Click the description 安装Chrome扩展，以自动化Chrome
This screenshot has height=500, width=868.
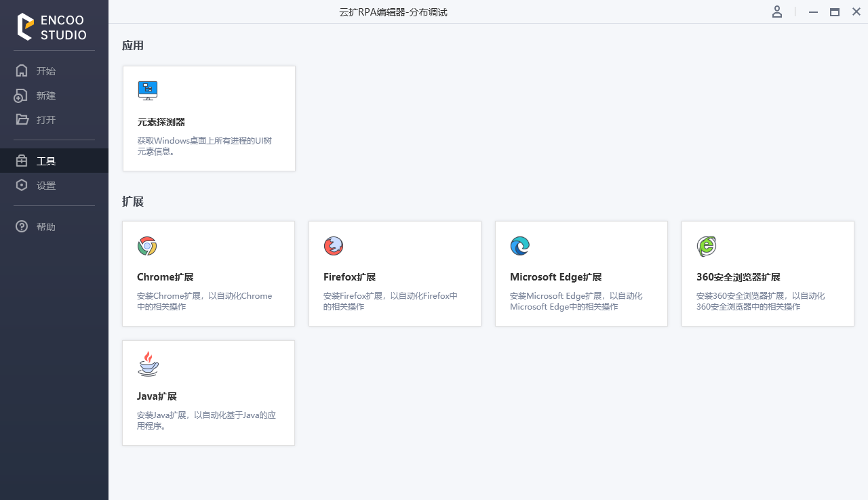(x=204, y=301)
